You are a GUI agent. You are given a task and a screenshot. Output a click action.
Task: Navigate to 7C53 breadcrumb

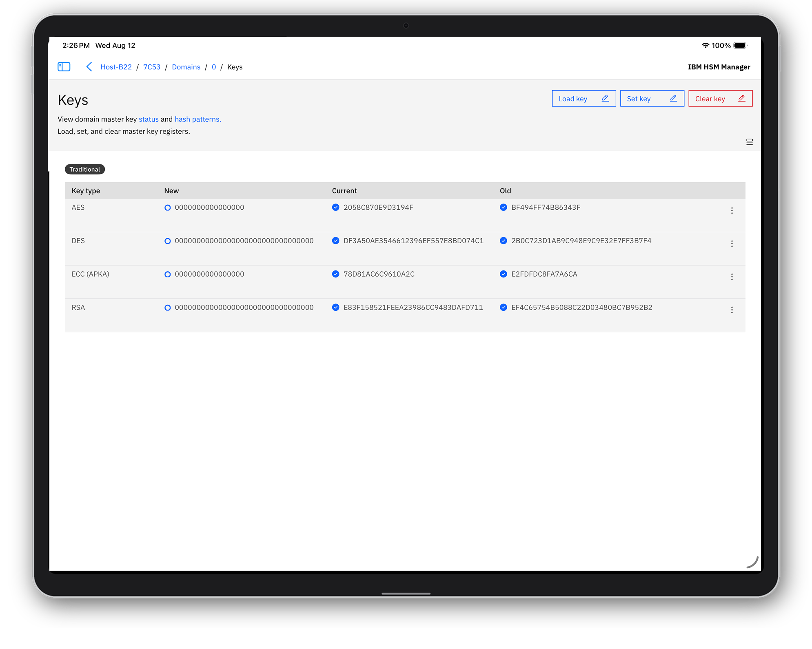pos(152,67)
